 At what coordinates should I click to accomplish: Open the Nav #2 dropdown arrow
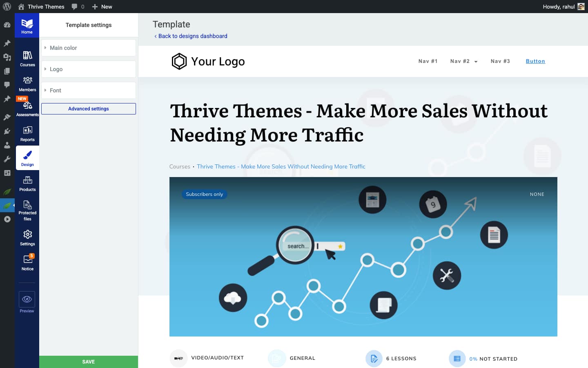click(476, 62)
